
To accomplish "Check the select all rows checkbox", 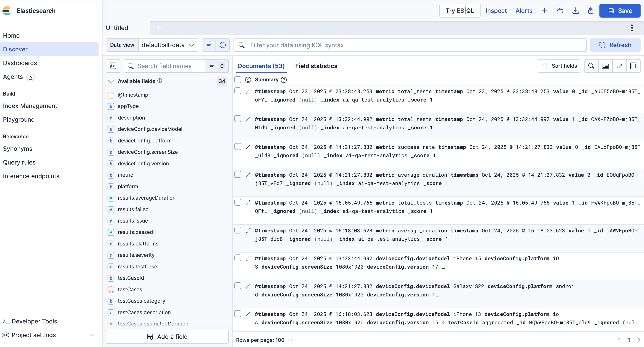I will click(x=238, y=80).
